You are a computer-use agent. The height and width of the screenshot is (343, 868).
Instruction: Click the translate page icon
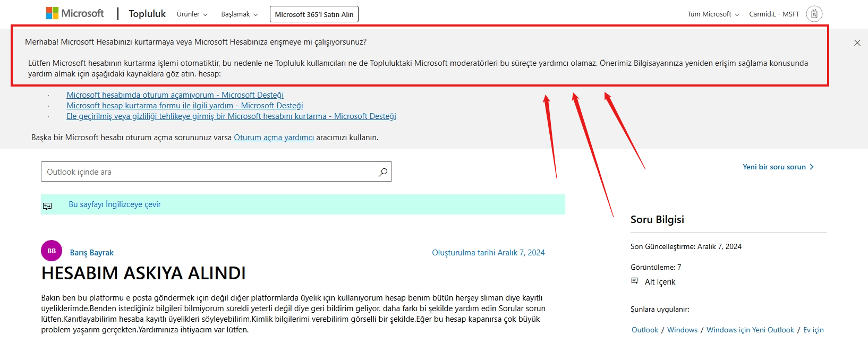[47, 205]
